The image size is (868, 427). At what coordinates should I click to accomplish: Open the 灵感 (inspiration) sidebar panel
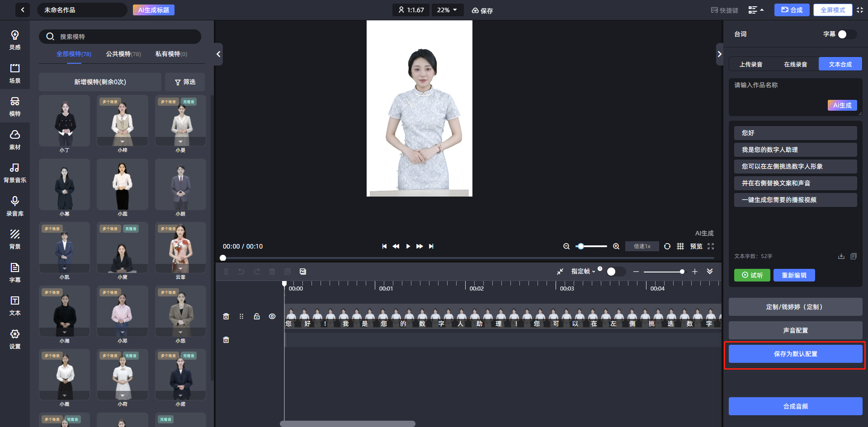point(15,40)
